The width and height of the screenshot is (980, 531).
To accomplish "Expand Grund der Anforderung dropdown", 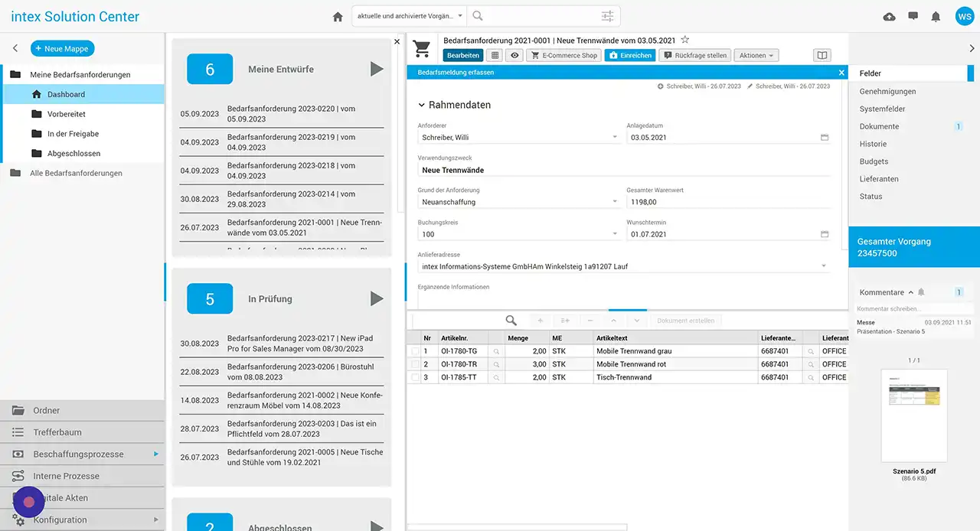I will click(615, 202).
